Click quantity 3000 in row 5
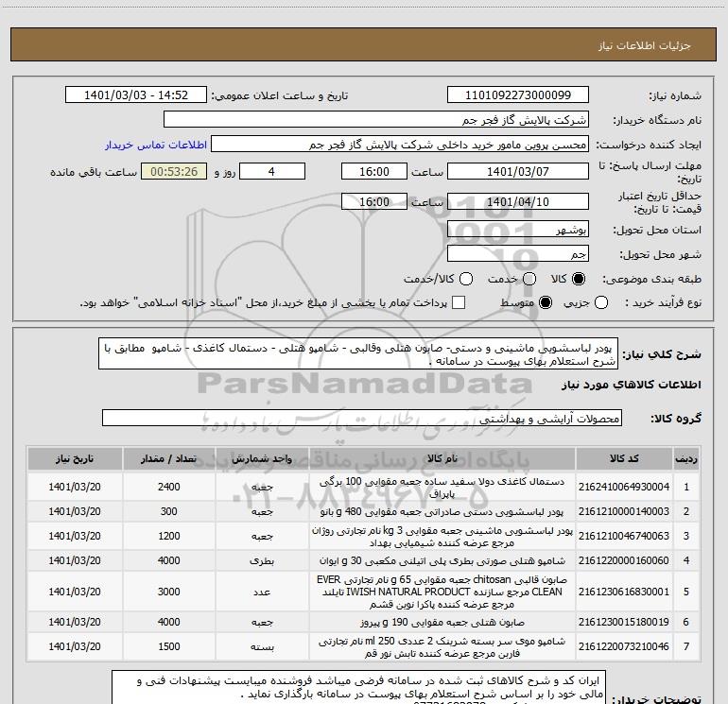 (169, 592)
